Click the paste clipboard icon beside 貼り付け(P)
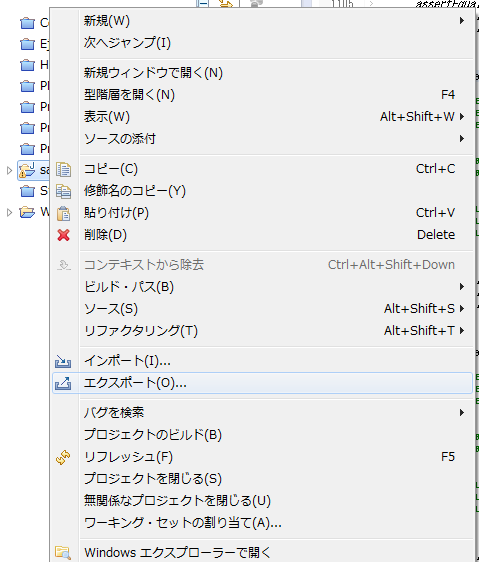The image size is (479, 562). [63, 213]
